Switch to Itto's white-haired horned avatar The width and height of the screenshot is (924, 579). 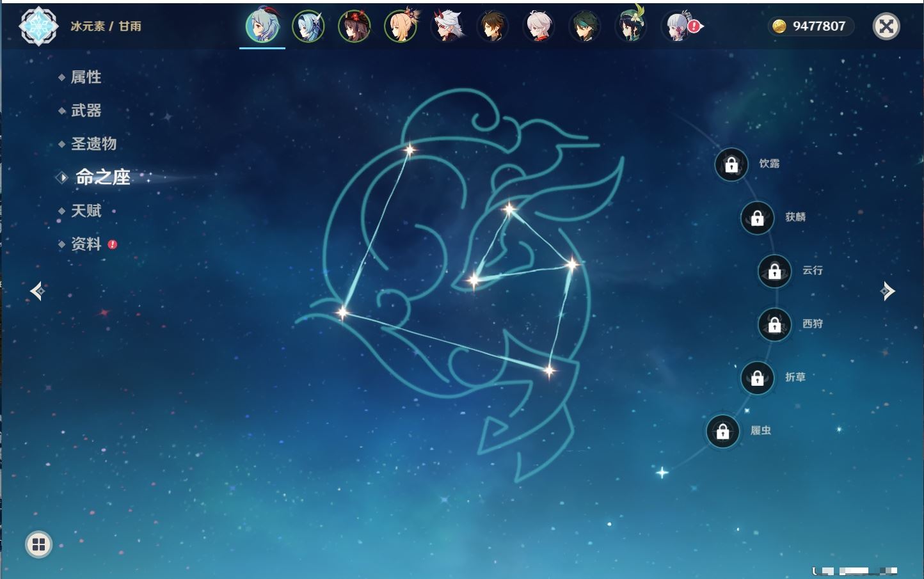point(447,26)
